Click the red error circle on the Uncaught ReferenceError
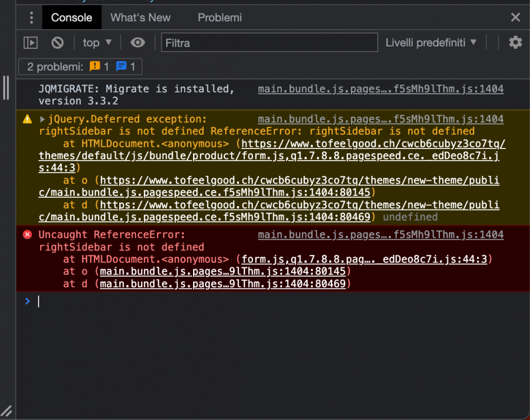Screen dimensions: 530x420 point(27,235)
